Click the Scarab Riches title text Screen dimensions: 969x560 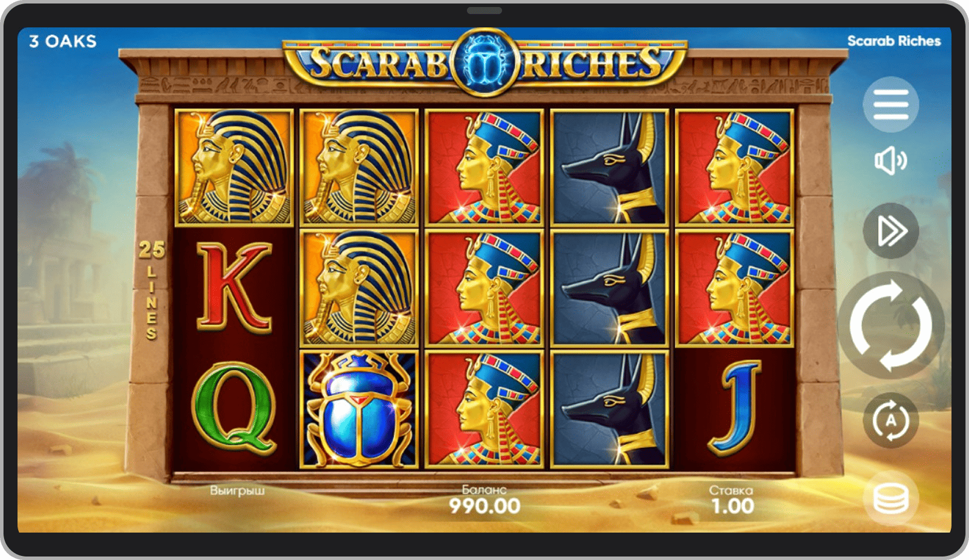point(894,41)
